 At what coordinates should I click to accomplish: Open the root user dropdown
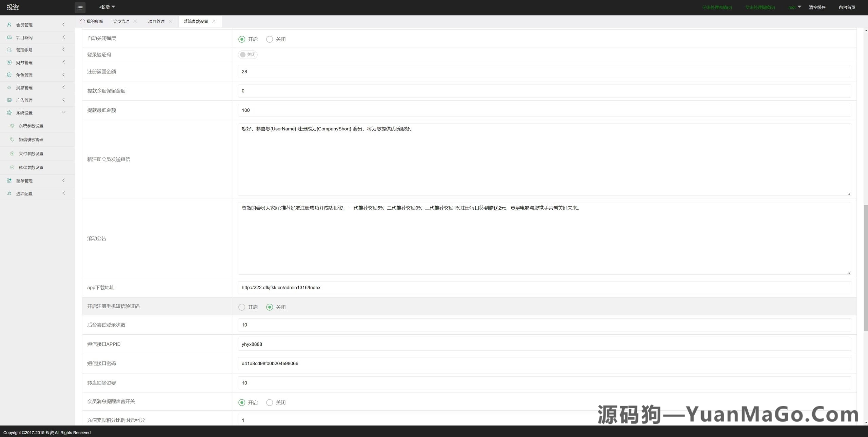point(794,7)
